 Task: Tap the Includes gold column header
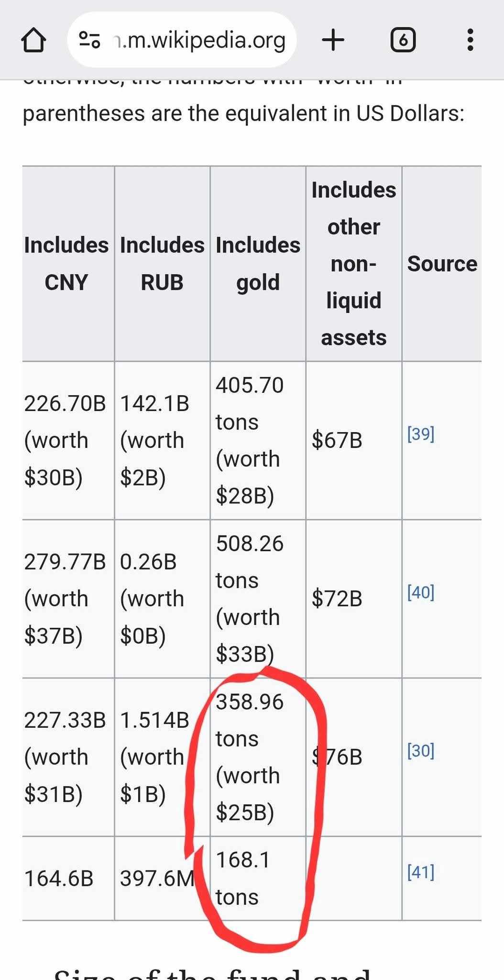(x=258, y=264)
